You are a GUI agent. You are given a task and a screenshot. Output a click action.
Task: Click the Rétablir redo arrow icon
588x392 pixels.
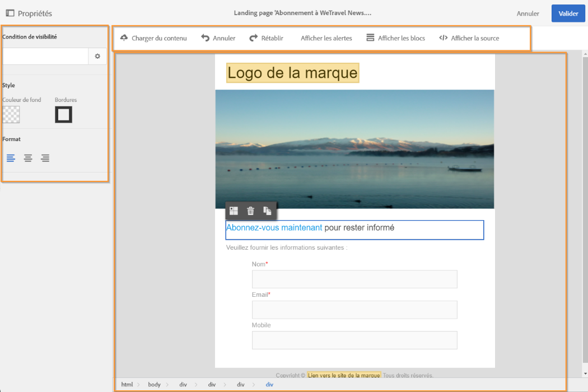coord(254,38)
